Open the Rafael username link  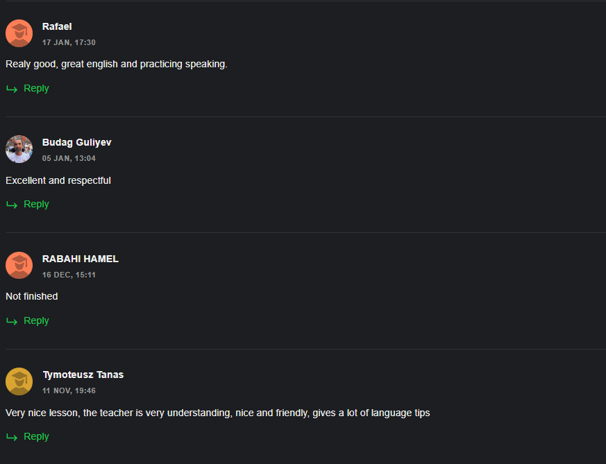pyautogui.click(x=57, y=27)
